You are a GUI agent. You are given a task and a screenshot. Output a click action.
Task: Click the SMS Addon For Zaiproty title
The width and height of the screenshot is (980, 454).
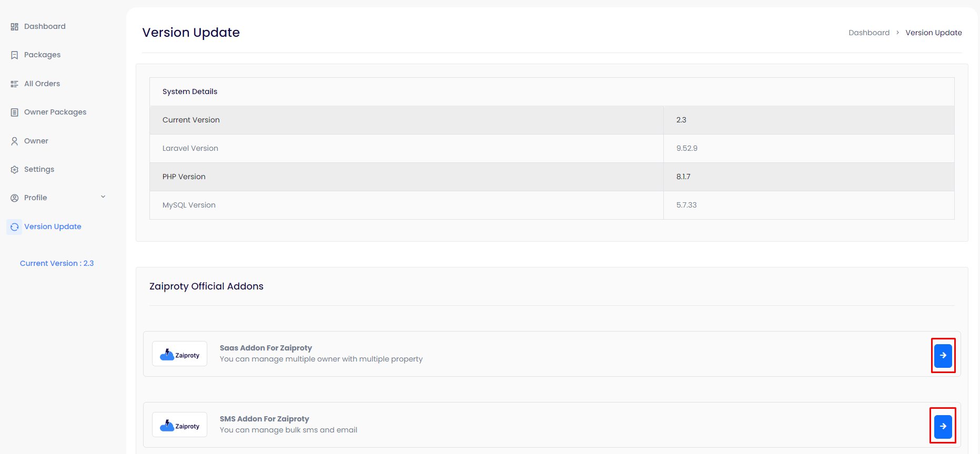(x=264, y=419)
